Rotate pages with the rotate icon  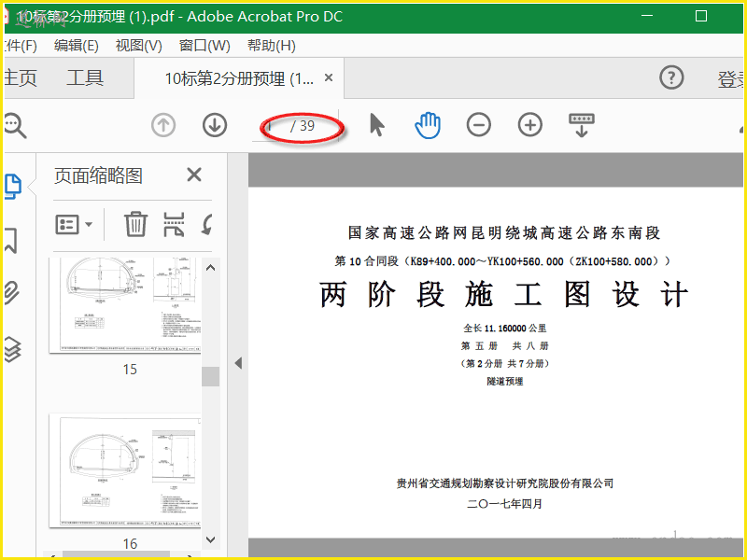coord(206,224)
